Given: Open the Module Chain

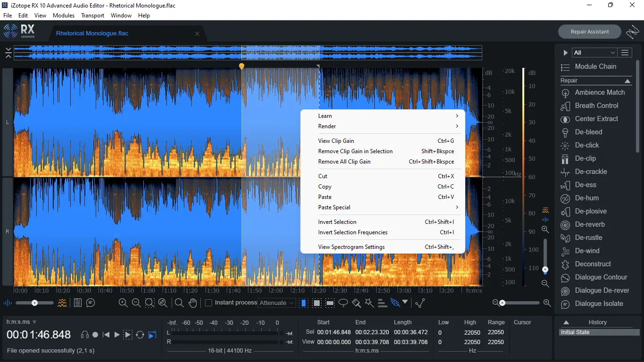Looking at the screenshot, I should point(595,66).
